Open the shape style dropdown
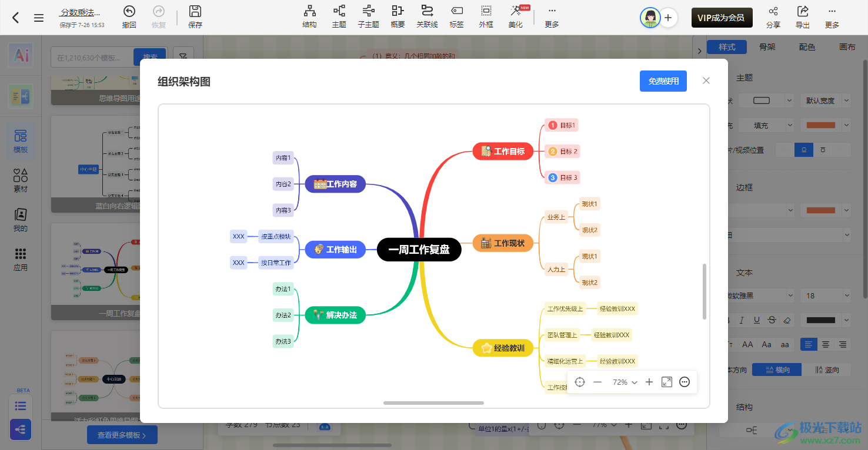 coord(766,100)
